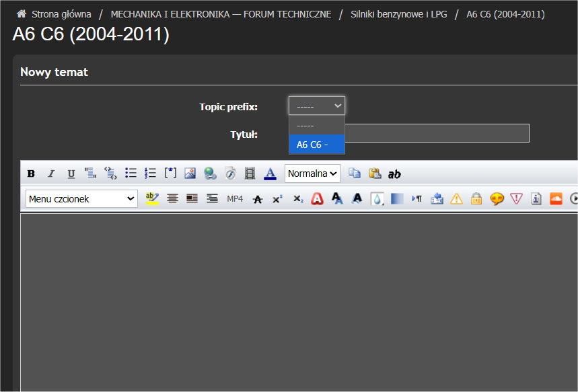Open the Topic prefix dropdown
Screen dimensions: 578x392
pos(317,106)
